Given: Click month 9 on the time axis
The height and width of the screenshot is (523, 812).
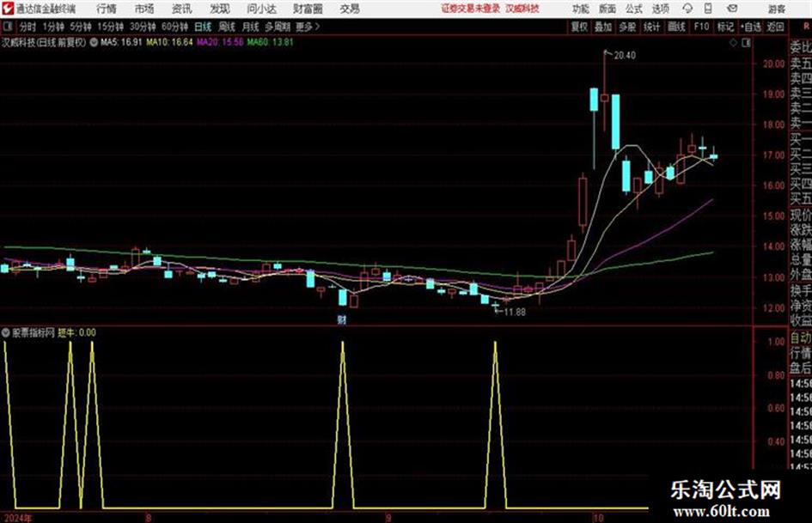Looking at the screenshot, I should [x=388, y=519].
